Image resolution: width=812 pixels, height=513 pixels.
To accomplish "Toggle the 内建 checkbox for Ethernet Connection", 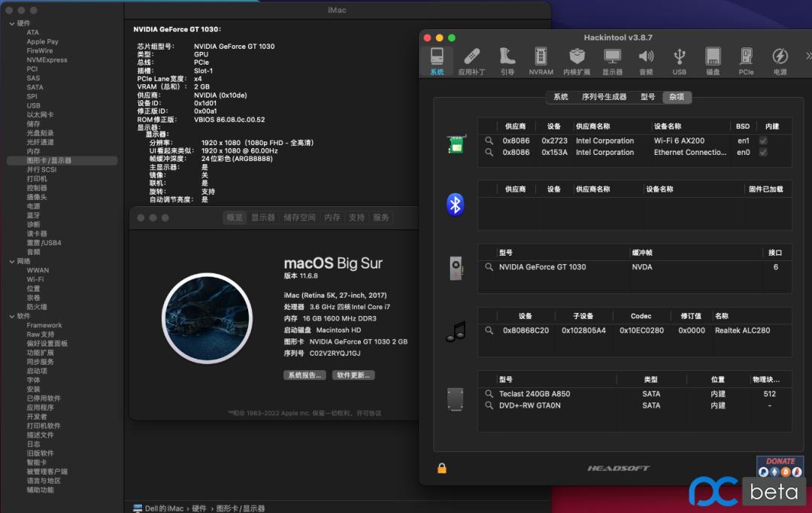I will pyautogui.click(x=763, y=153).
